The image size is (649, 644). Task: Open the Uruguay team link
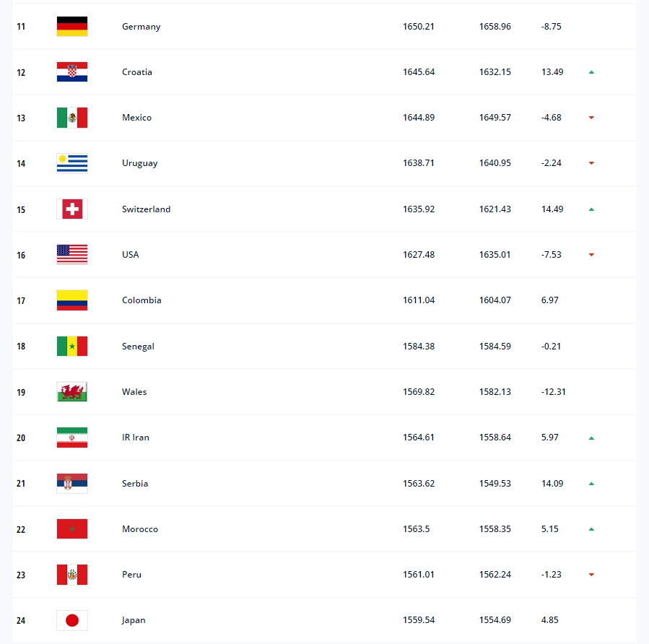(139, 163)
